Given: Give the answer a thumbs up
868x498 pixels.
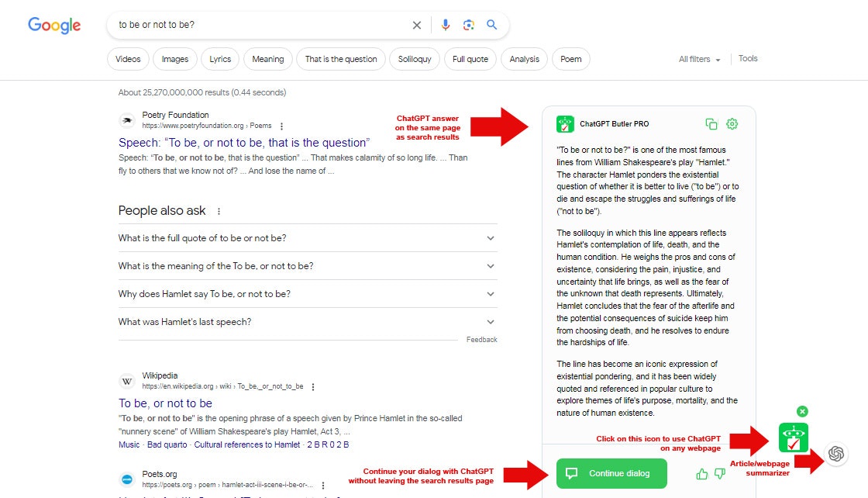Looking at the screenshot, I should [702, 474].
